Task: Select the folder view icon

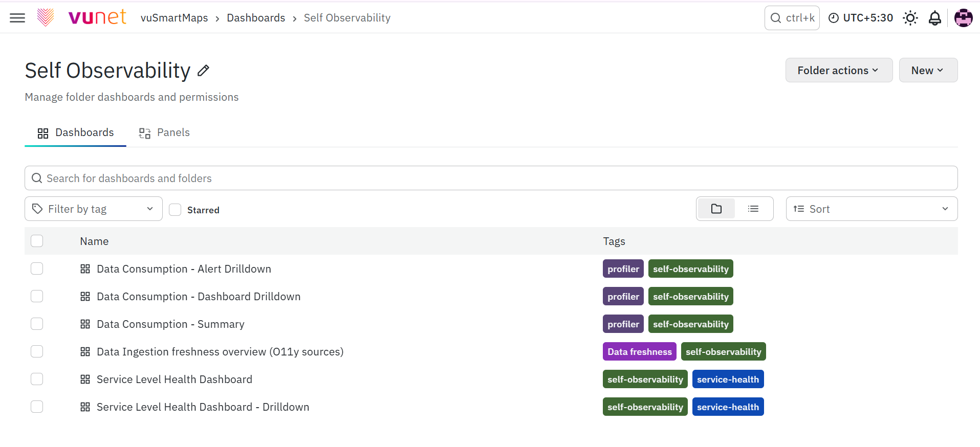Action: [x=716, y=209]
